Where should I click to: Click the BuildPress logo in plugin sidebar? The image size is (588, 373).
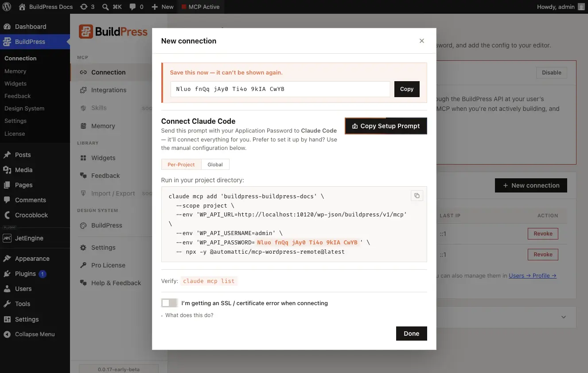point(113,32)
